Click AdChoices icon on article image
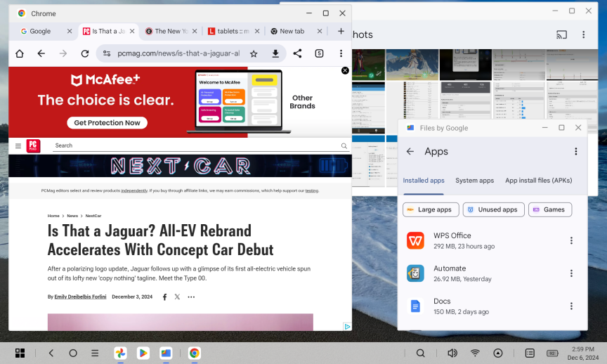Viewport: 607px width, 364px height. coord(347,327)
